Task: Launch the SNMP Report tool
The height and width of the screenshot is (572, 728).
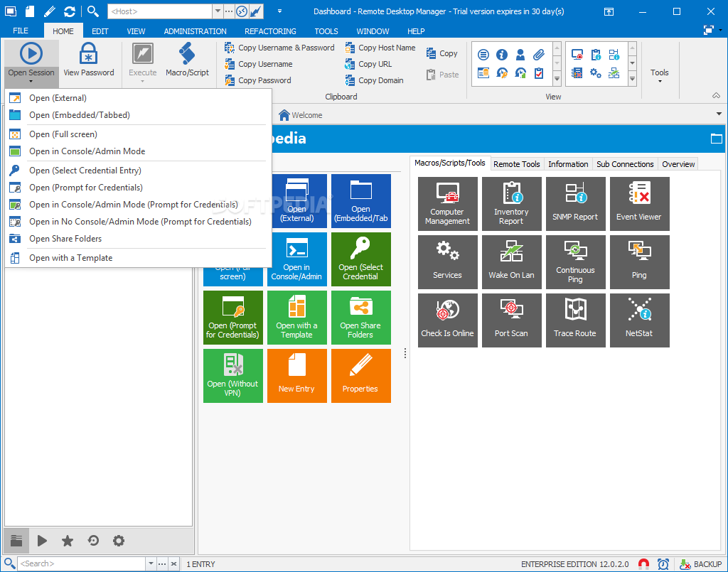Action: tap(575, 204)
